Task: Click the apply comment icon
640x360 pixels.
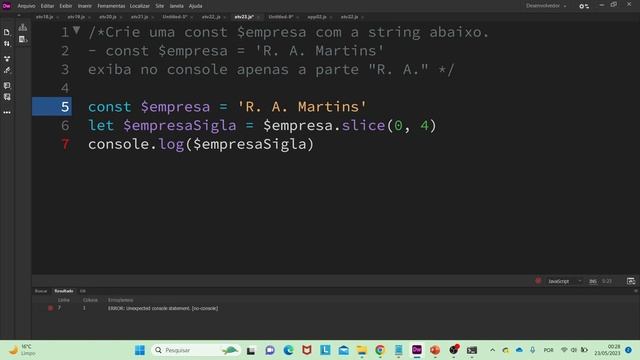Action: click(x=7, y=85)
